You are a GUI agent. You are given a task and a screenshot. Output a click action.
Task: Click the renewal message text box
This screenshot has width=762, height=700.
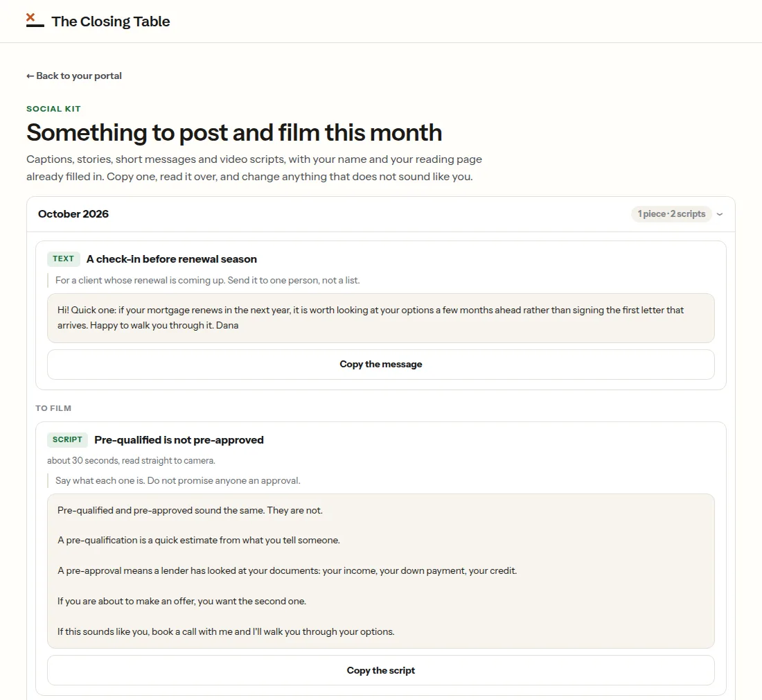click(381, 318)
